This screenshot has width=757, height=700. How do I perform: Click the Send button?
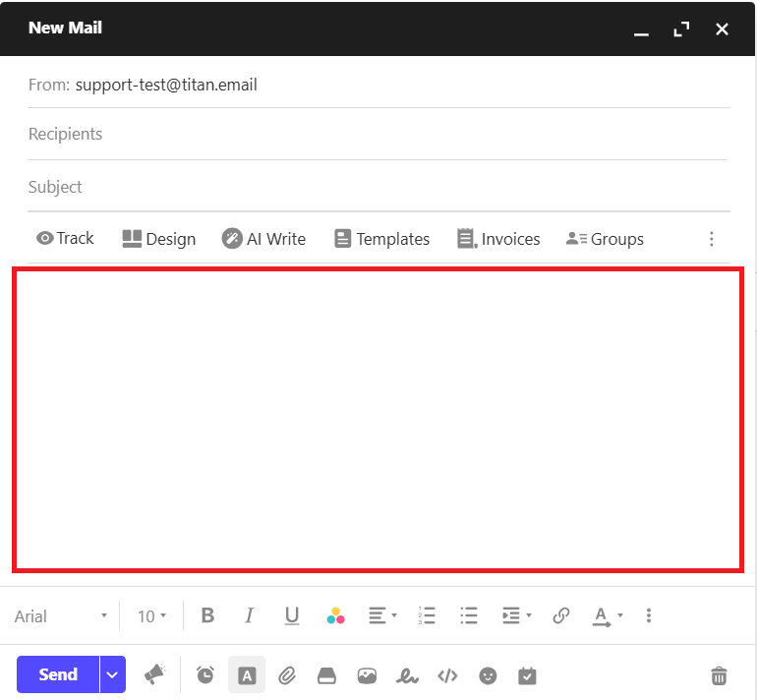58,673
